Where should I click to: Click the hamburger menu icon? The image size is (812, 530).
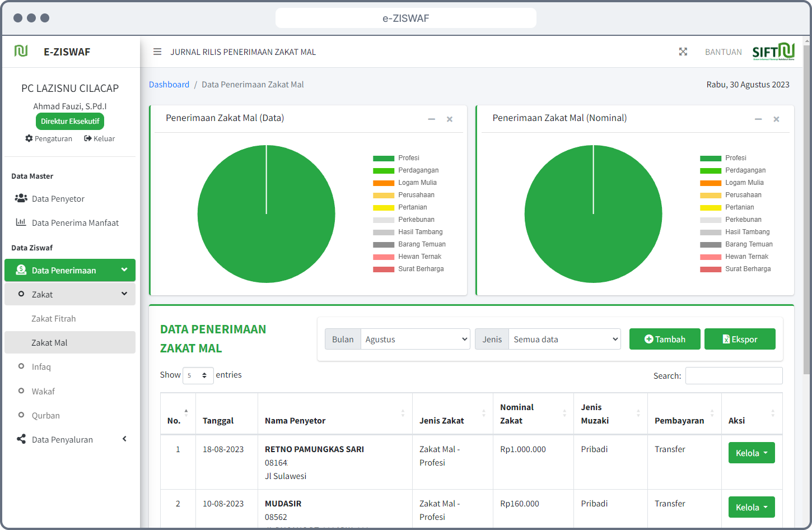coord(157,52)
